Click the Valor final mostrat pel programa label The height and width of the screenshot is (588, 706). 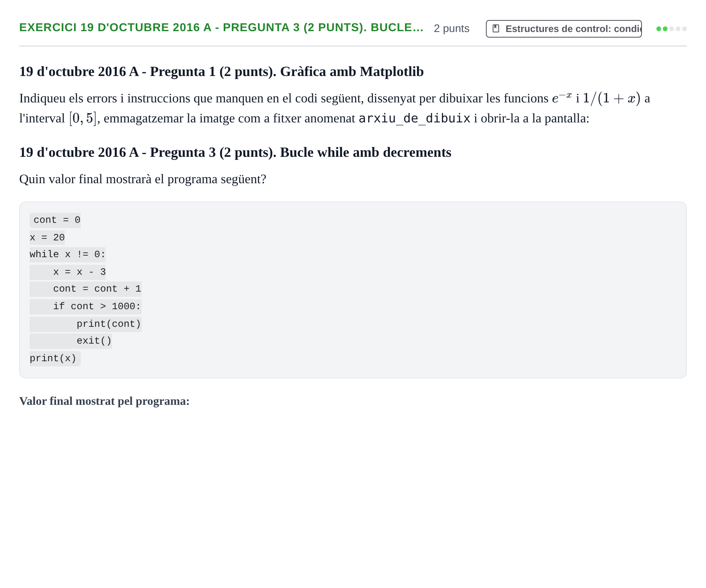(104, 401)
